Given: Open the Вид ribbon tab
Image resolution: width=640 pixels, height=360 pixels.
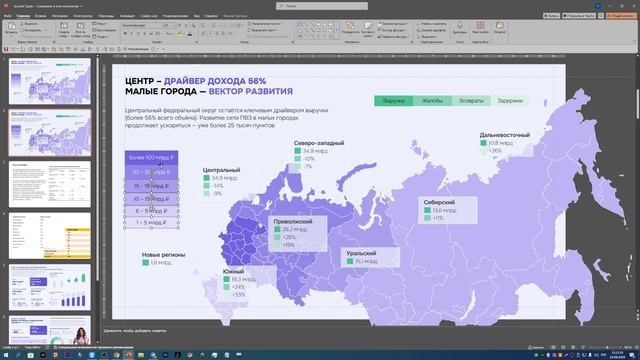Looking at the screenshot, I should [196, 16].
